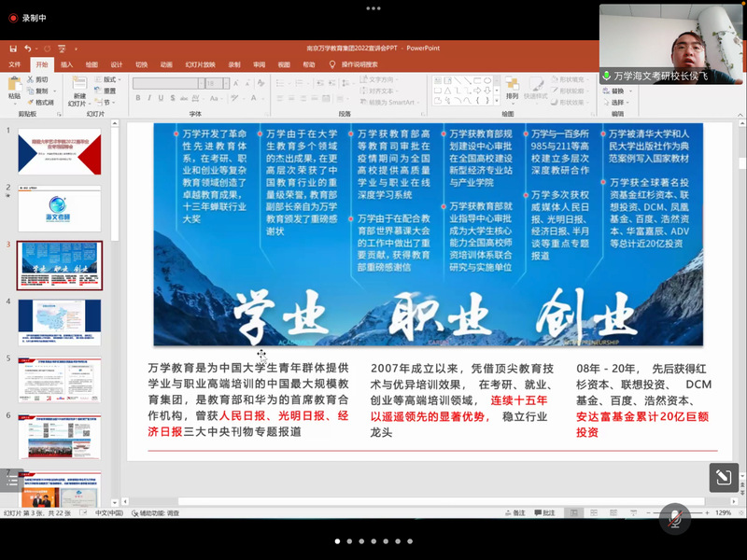
Task: Switch to the 设计 ribbon tab
Action: click(x=116, y=64)
